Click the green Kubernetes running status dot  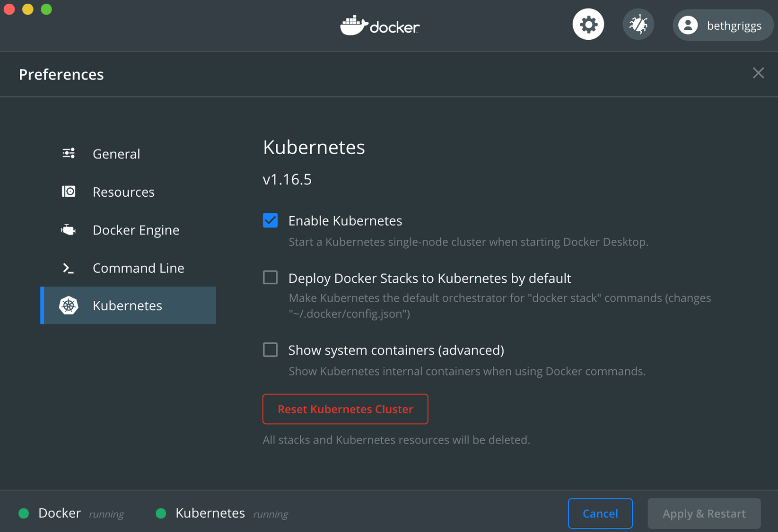[x=161, y=513]
